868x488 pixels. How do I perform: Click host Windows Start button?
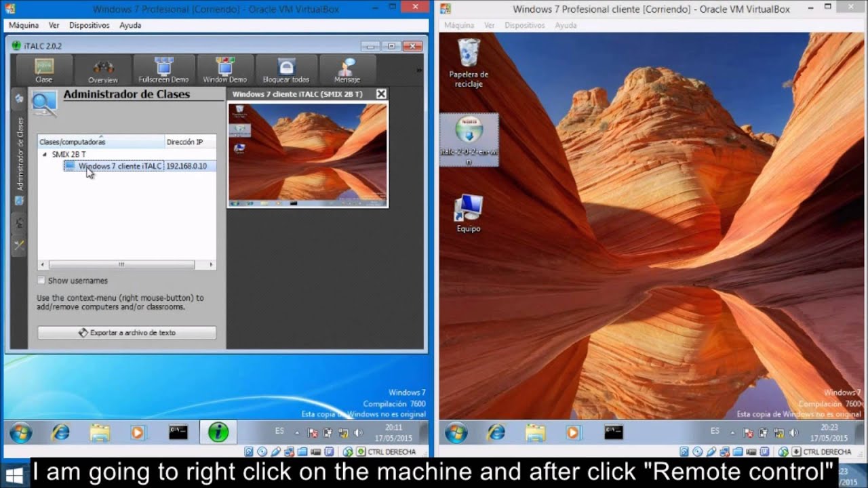coord(14,474)
